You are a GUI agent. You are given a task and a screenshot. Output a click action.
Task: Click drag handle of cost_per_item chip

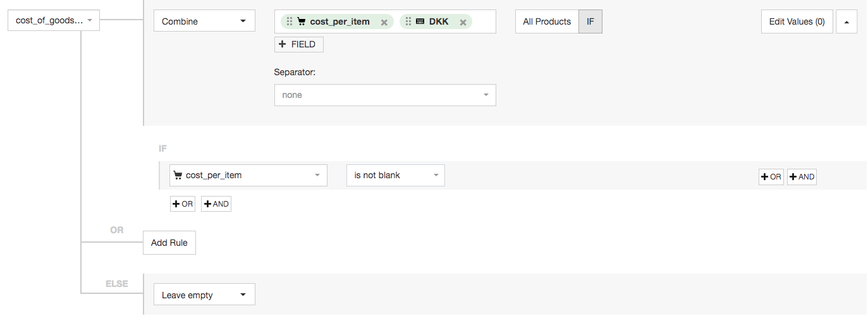pyautogui.click(x=290, y=21)
